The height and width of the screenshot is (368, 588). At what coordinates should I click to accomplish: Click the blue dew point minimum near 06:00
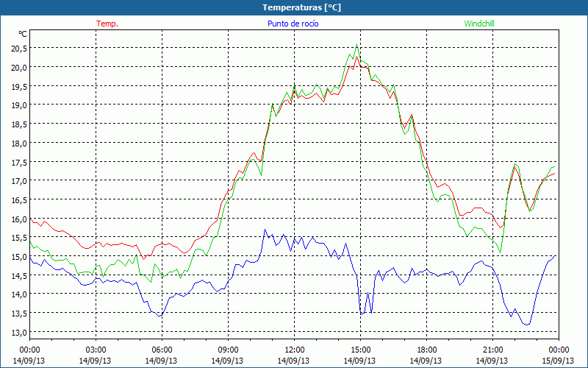point(159,316)
